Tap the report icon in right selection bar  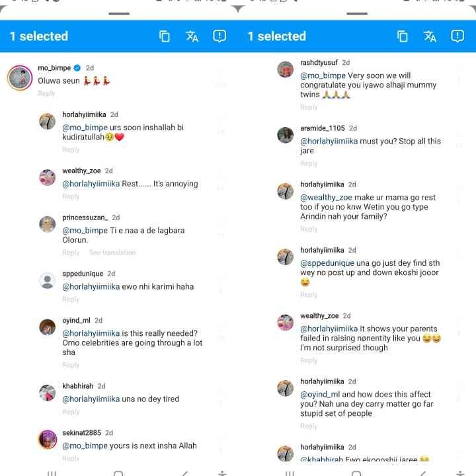tap(457, 36)
